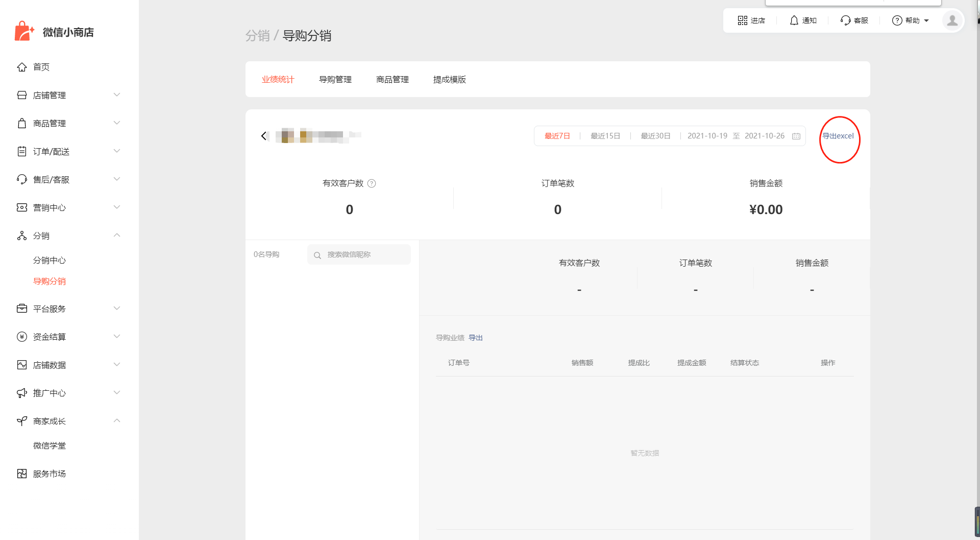Collapse the 分销 menu chevron
Image resolution: width=980 pixels, height=540 pixels.
click(x=117, y=236)
